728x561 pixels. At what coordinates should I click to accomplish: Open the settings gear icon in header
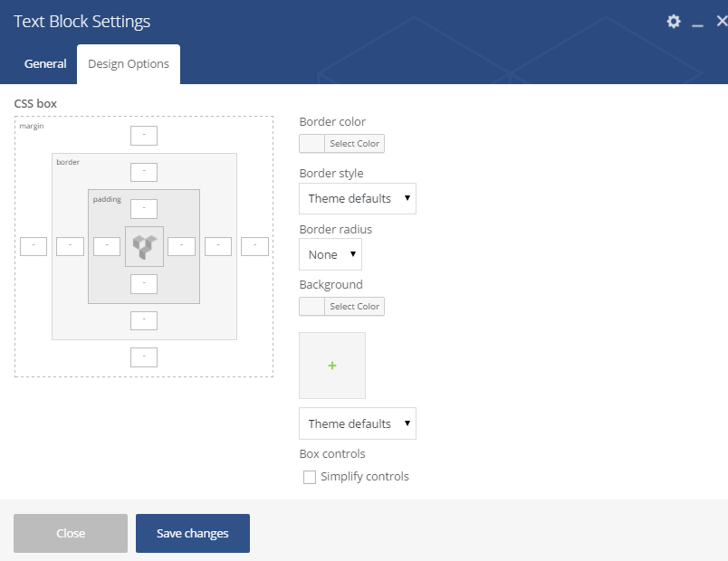click(x=673, y=22)
